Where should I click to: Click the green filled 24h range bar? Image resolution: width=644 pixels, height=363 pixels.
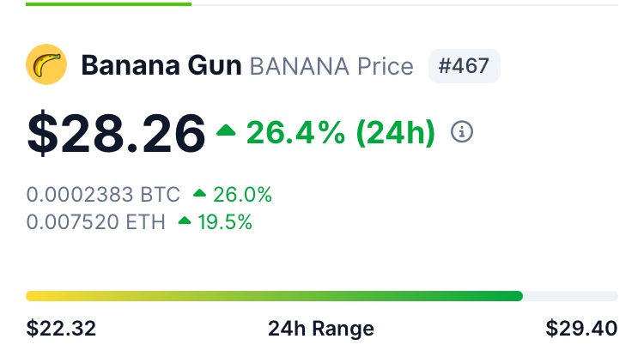(274, 296)
